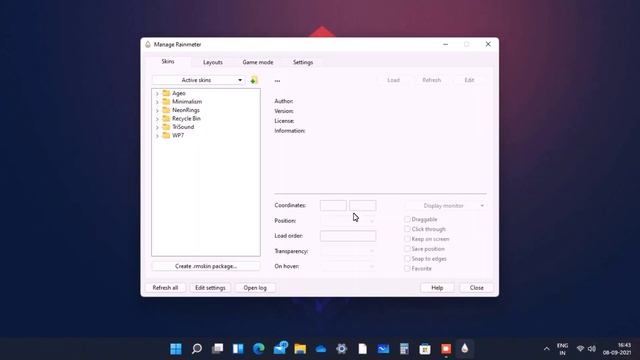
Task: Open File Explorer from the taskbar
Action: click(300, 349)
